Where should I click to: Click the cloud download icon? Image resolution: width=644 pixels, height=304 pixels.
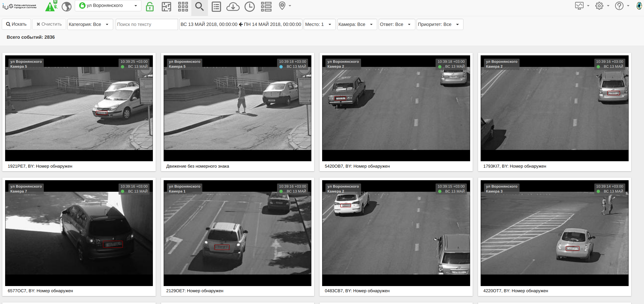pos(233,7)
